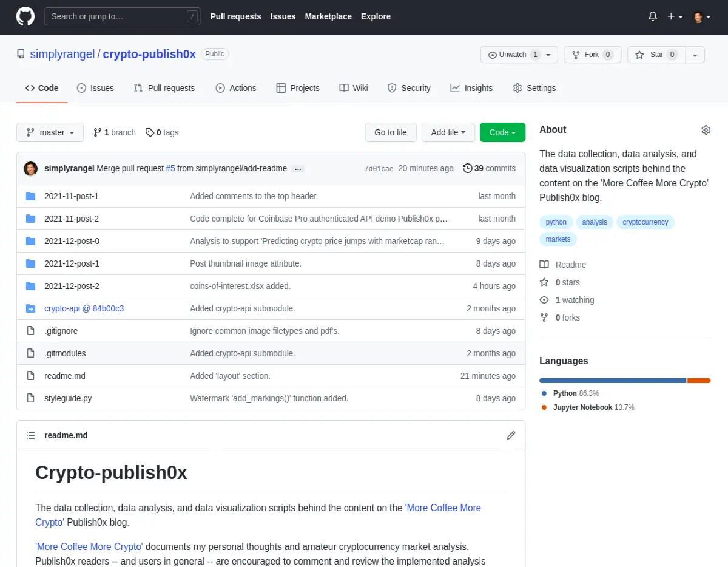This screenshot has width=728, height=567.
Task: Star the repository
Action: (656, 55)
